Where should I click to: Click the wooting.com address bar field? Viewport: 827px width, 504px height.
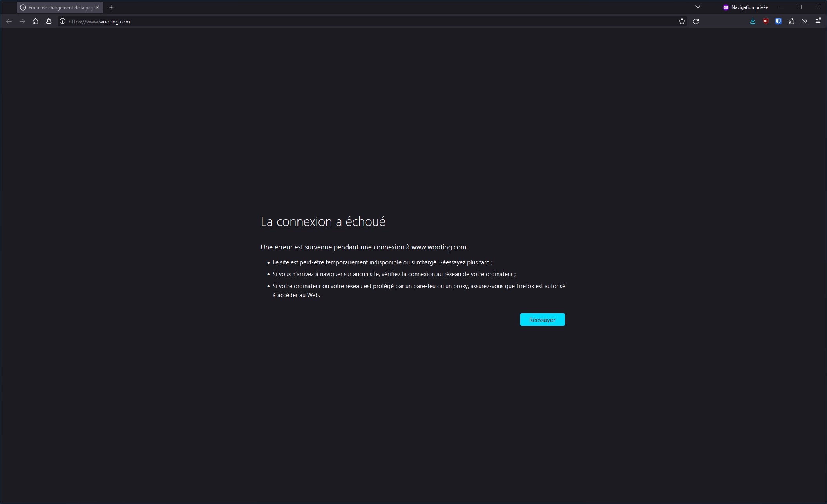(x=353, y=22)
